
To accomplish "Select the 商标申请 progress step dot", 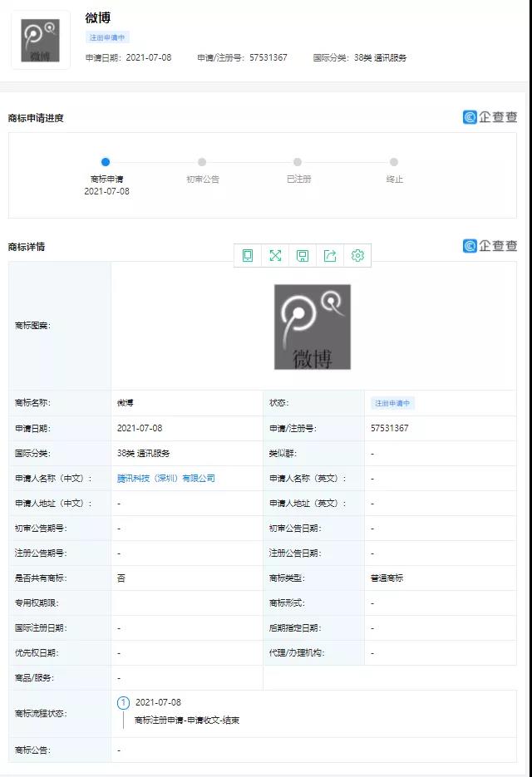I will (106, 162).
